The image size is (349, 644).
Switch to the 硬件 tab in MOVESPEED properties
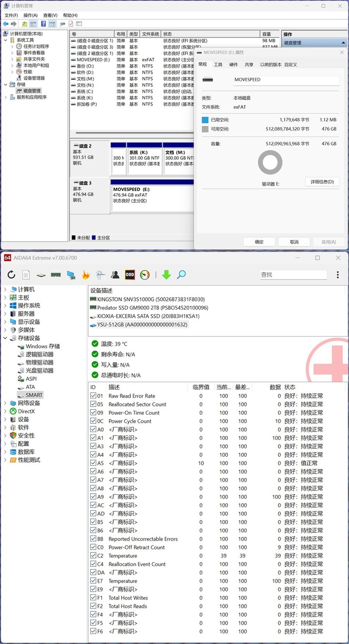point(233,64)
